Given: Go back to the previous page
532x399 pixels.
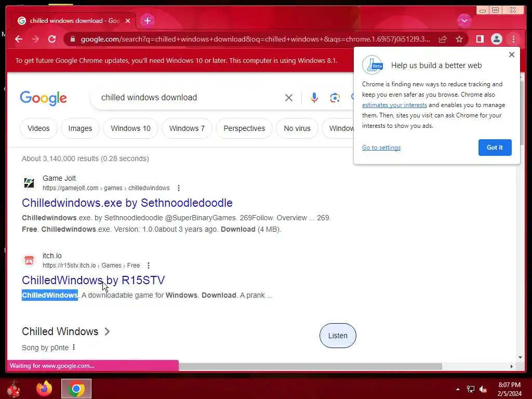Looking at the screenshot, I should tap(19, 39).
